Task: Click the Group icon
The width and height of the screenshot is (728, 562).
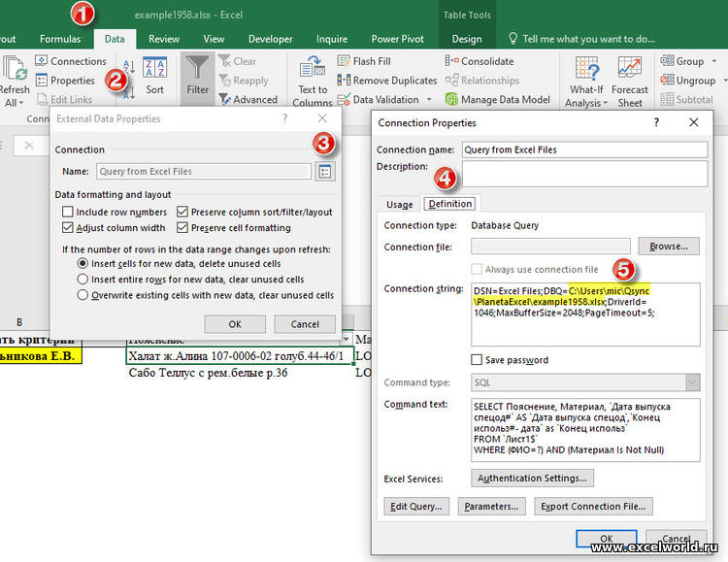Action: click(667, 60)
